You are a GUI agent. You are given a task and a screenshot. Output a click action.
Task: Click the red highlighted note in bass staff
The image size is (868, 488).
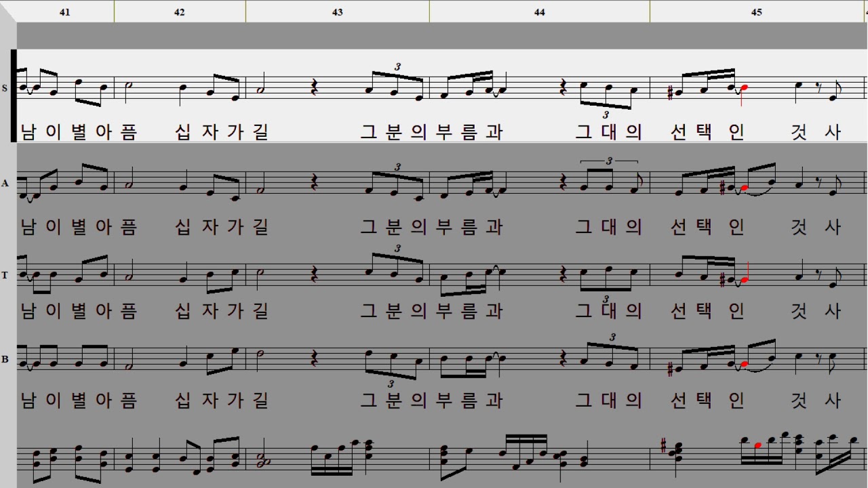click(x=744, y=364)
